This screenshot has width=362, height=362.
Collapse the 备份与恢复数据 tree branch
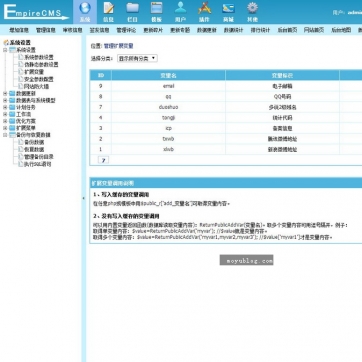click(5, 135)
